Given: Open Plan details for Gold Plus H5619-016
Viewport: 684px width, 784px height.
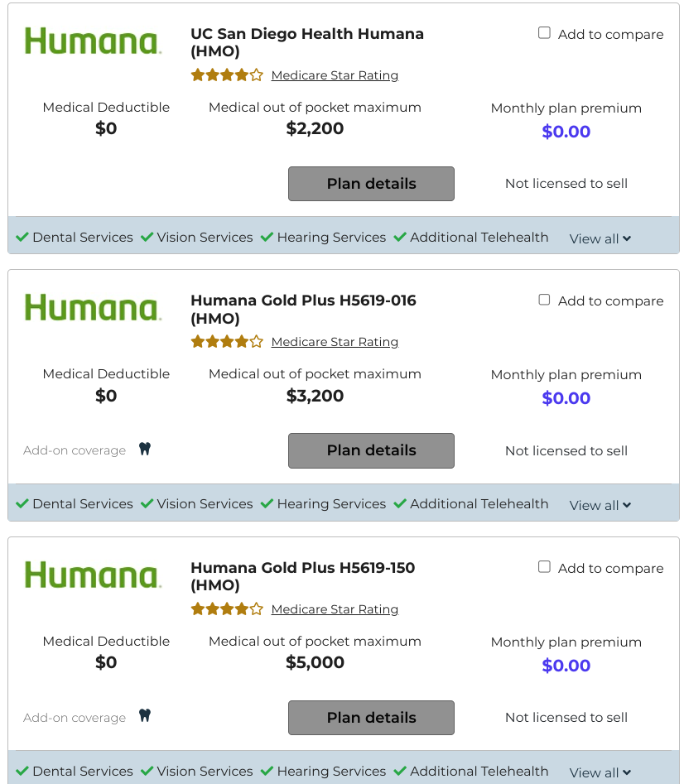Looking at the screenshot, I should [x=371, y=450].
